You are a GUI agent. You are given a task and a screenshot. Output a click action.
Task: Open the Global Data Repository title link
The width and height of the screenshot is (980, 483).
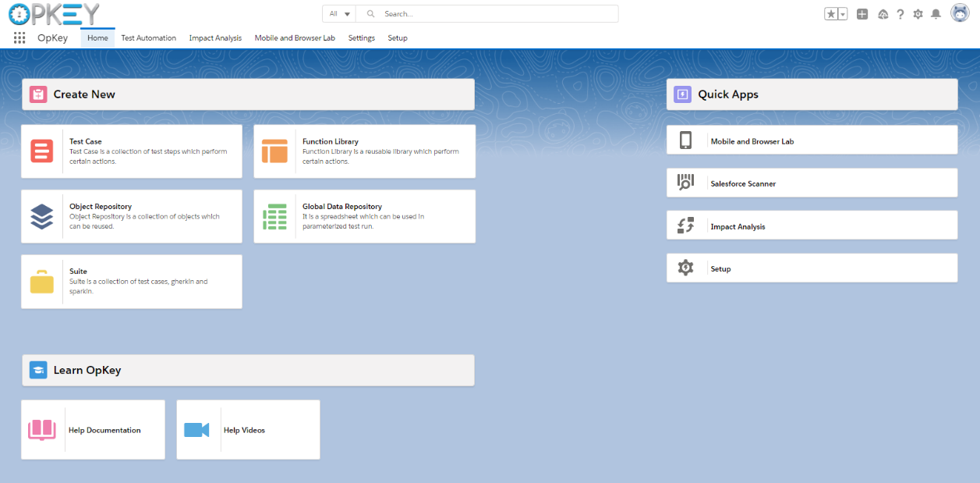[342, 207]
